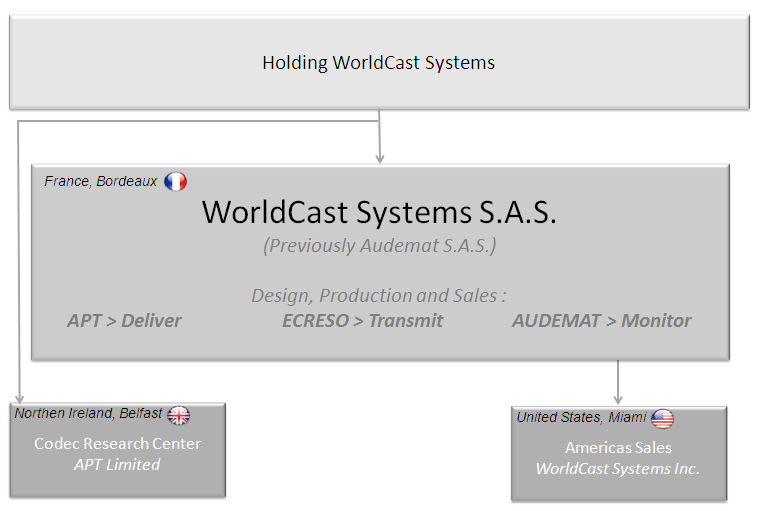Click the United Kingdom flag icon
The height and width of the screenshot is (511, 759).
(178, 415)
